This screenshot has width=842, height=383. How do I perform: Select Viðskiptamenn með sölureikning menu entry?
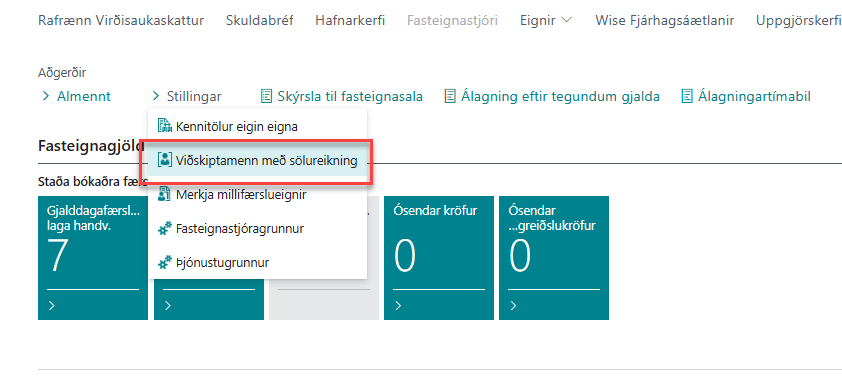click(257, 161)
